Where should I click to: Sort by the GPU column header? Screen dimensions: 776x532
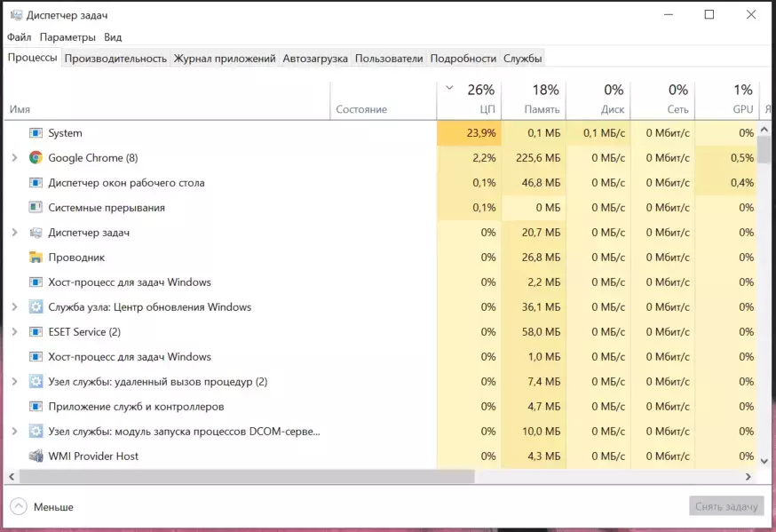[x=726, y=100]
